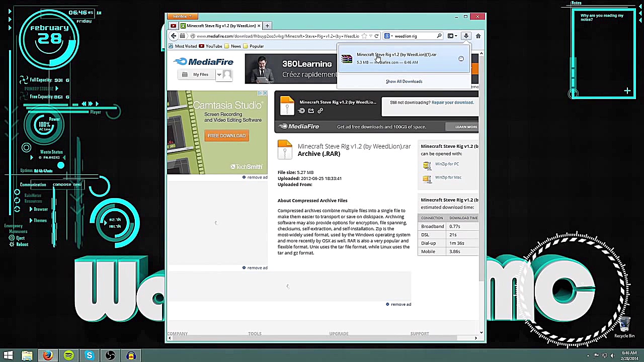Open Spotify from the taskbar
This screenshot has width=644, height=362.
point(68,356)
